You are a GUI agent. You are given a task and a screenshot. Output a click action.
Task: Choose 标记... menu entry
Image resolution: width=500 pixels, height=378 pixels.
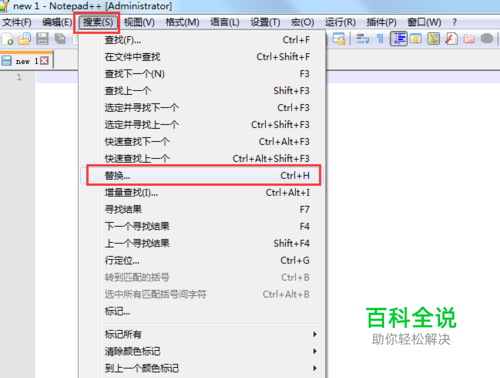pos(203,312)
